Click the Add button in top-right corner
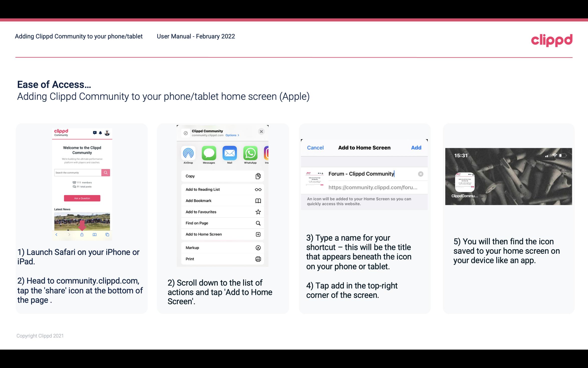Viewport: 588px width, 368px height. click(x=416, y=148)
